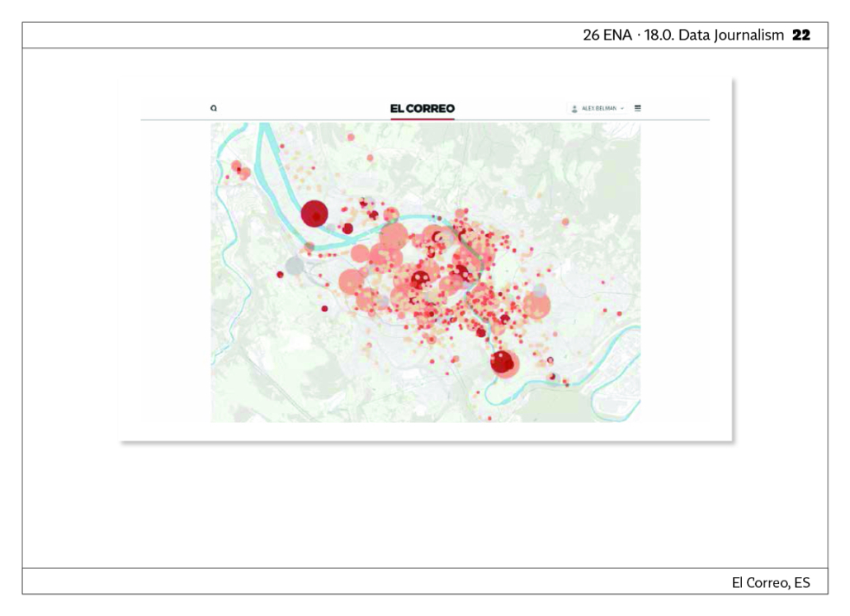Go to the EL CORREO logo homepage
Image resolution: width=850 pixels, height=616 pixels.
(x=423, y=108)
